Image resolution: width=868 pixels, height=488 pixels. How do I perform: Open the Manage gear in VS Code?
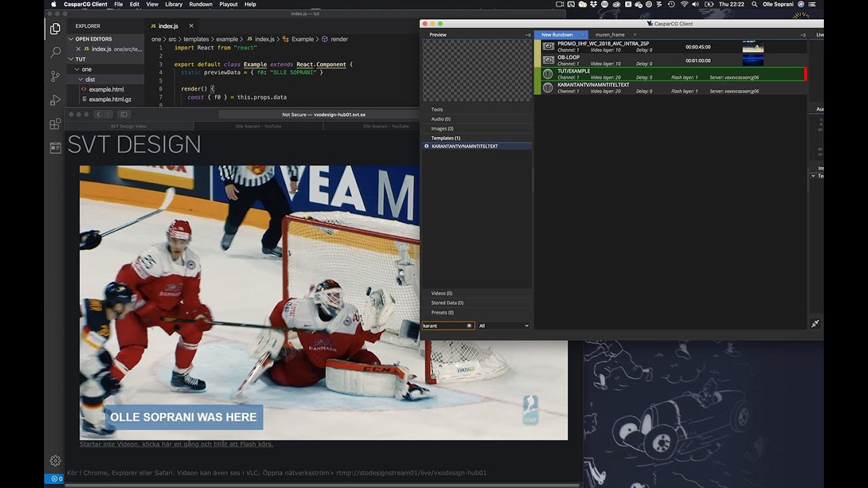coord(56,461)
